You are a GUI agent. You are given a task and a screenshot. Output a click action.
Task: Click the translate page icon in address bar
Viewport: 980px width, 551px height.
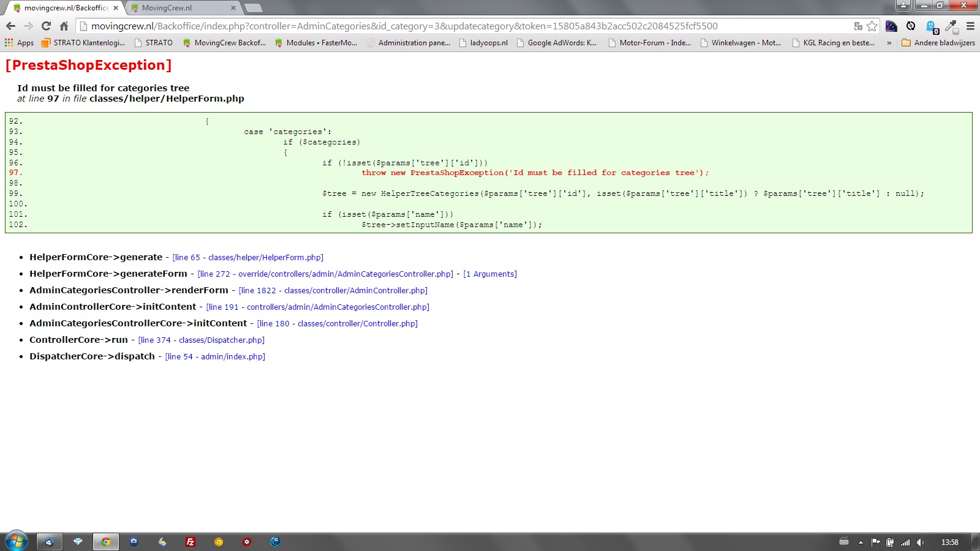click(x=858, y=26)
